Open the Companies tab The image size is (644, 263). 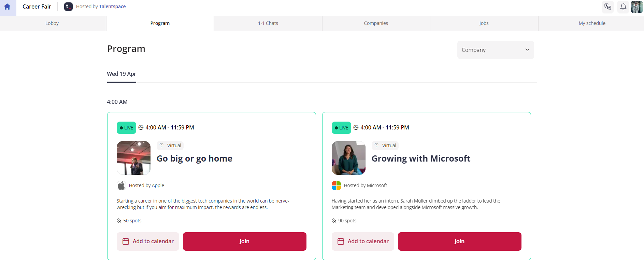tap(376, 23)
